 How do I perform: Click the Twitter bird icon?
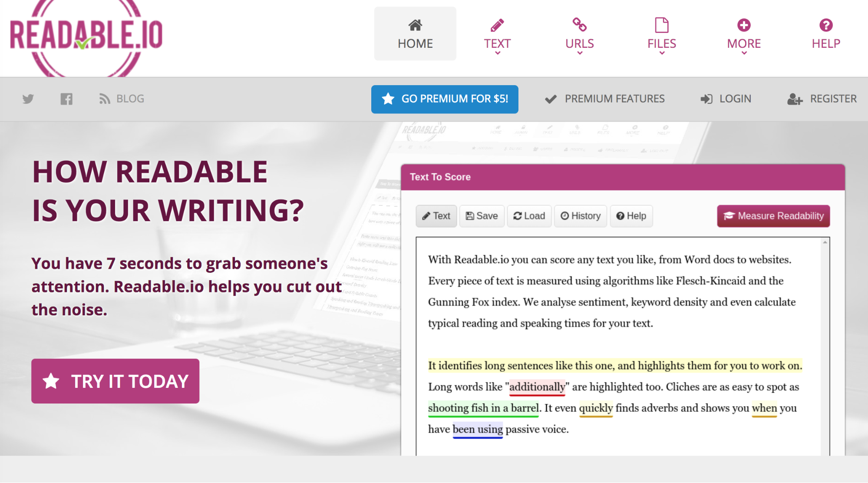tap(29, 99)
